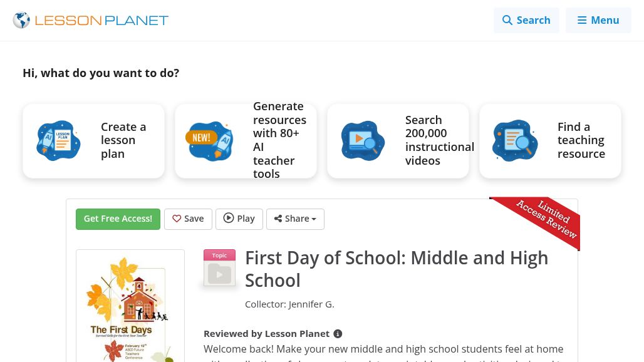This screenshot has height=362, width=644.
Task: Switch to the Topic label tab
Action: [x=219, y=255]
